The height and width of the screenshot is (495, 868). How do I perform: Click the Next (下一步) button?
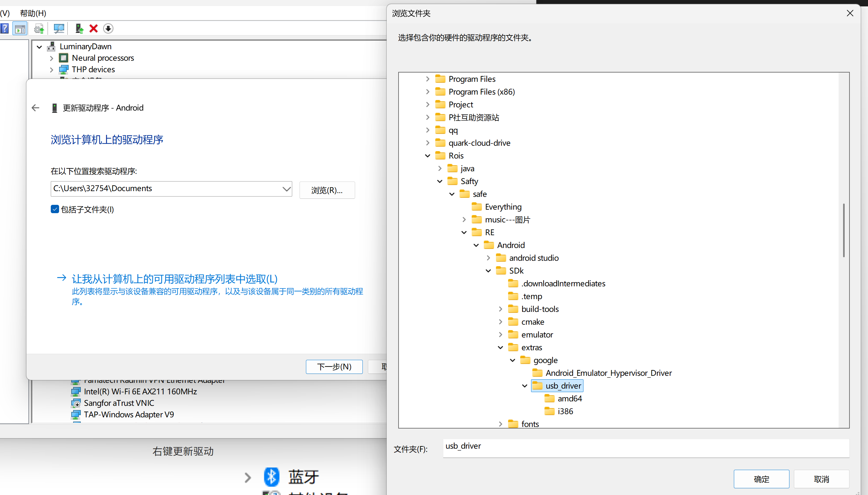coord(334,367)
